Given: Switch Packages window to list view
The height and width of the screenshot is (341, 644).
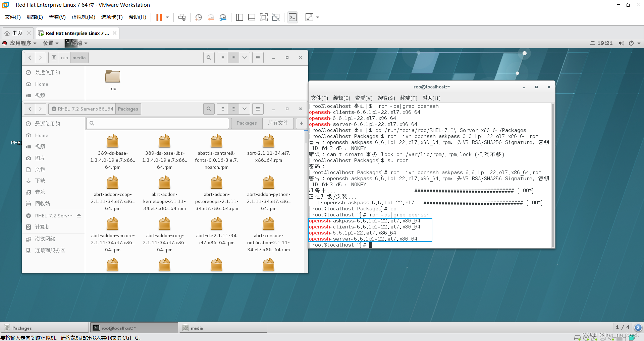Looking at the screenshot, I should (222, 109).
